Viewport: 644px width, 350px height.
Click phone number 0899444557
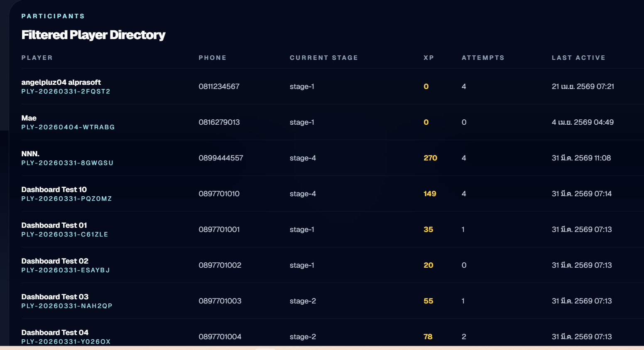(x=221, y=158)
